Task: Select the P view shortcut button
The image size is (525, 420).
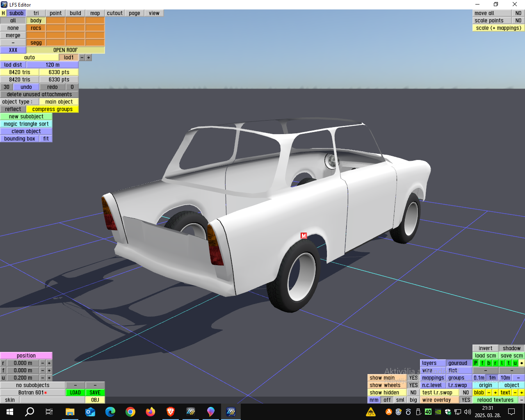Action: coord(476,363)
